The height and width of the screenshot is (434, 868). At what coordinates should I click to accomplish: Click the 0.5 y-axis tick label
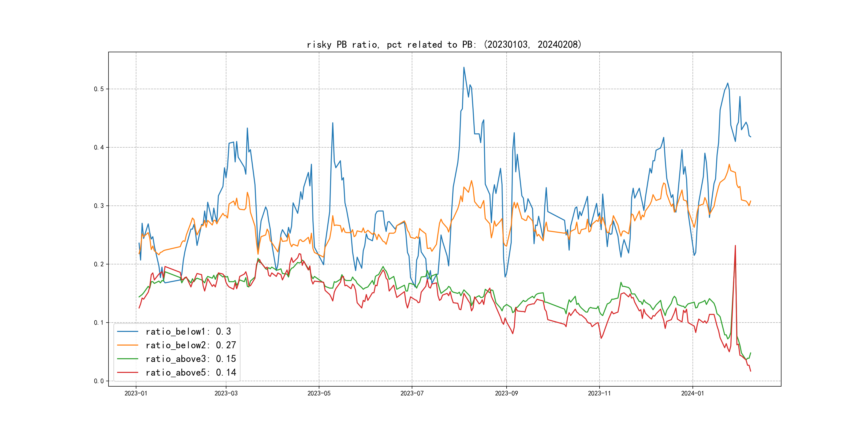[99, 89]
